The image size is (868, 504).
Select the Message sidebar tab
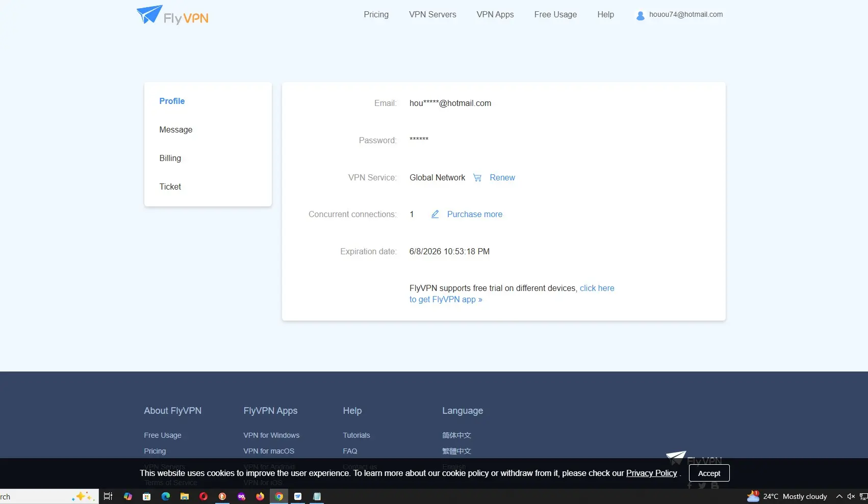(175, 130)
